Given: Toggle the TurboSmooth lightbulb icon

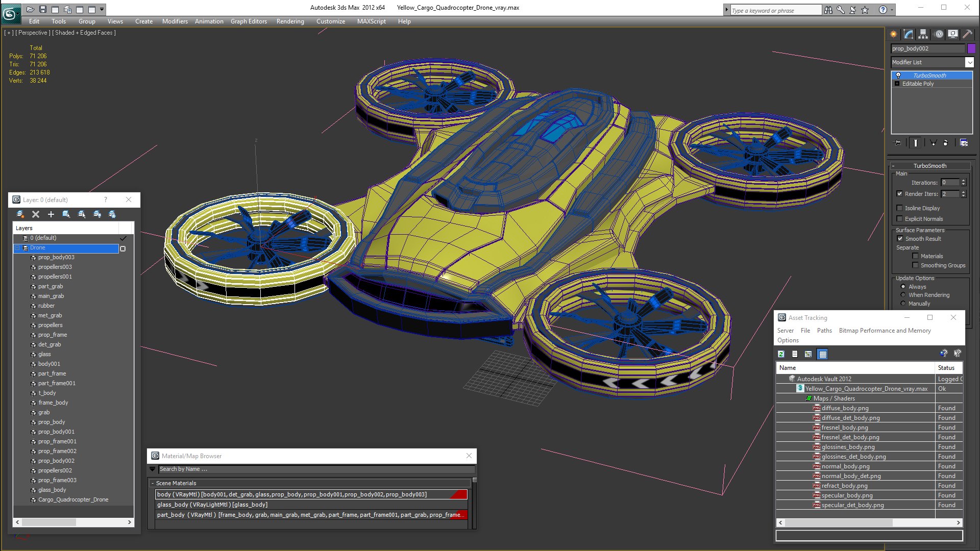Looking at the screenshot, I should pyautogui.click(x=898, y=76).
